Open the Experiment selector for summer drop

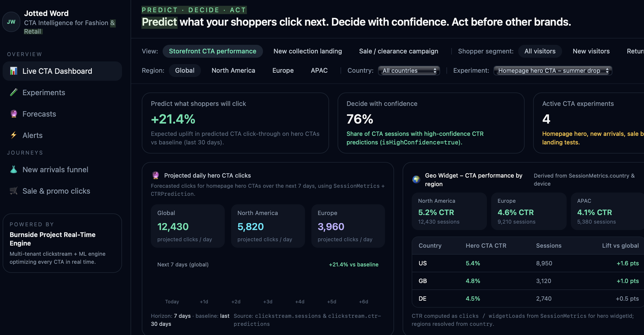pyautogui.click(x=553, y=70)
